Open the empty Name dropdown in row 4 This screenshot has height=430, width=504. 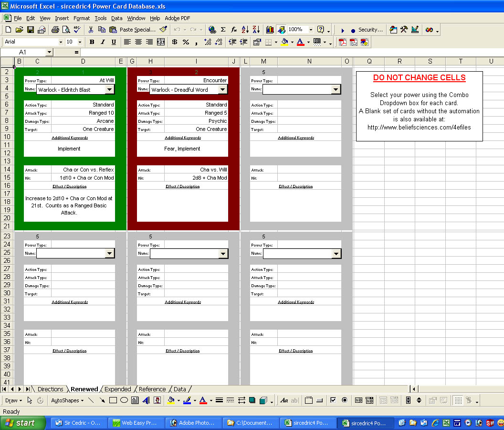click(x=336, y=89)
